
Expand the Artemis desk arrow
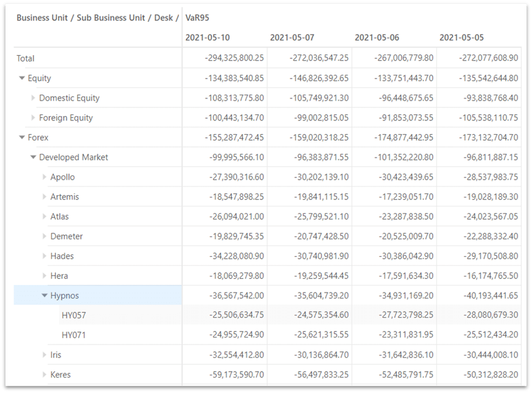[45, 197]
